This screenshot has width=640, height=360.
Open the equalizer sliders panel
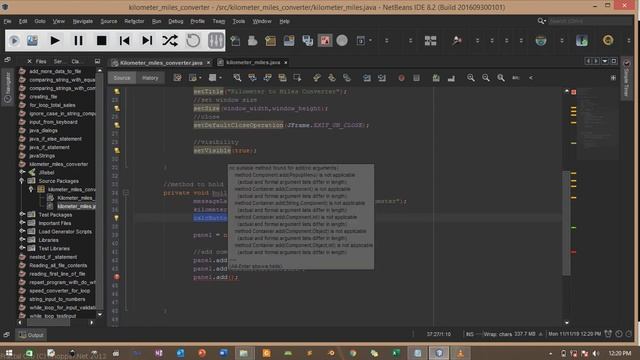(216, 40)
